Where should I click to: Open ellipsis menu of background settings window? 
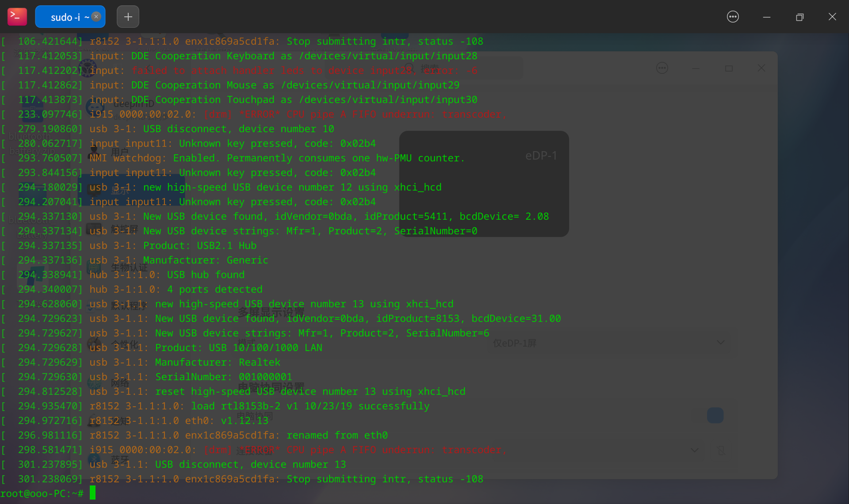coord(662,68)
